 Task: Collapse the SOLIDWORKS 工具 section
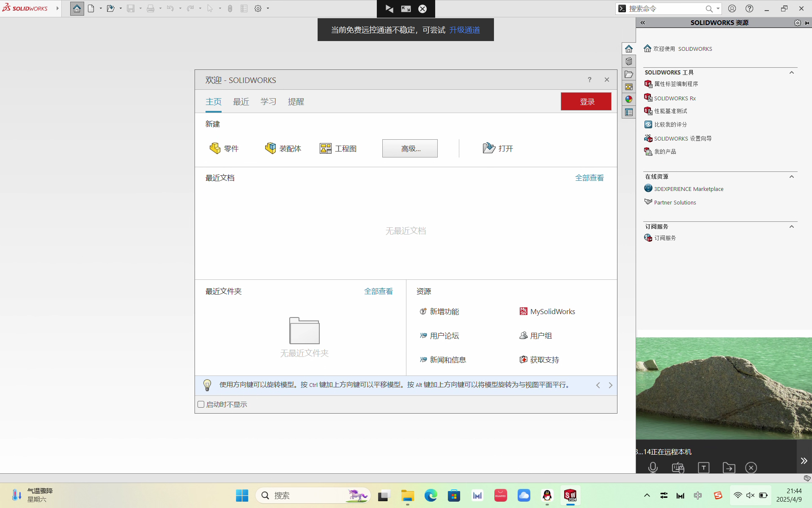[792, 72]
